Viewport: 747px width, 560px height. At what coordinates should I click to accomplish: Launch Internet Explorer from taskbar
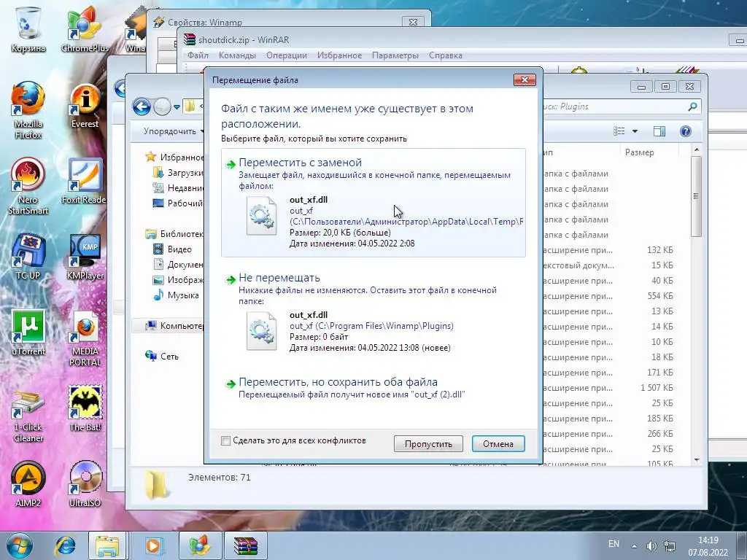pos(65,545)
